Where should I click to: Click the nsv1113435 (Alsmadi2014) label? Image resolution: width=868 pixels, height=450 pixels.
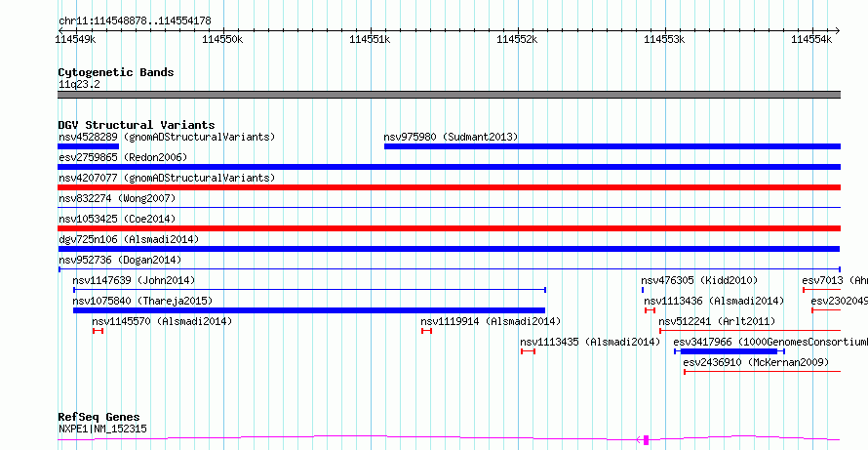click(x=591, y=342)
